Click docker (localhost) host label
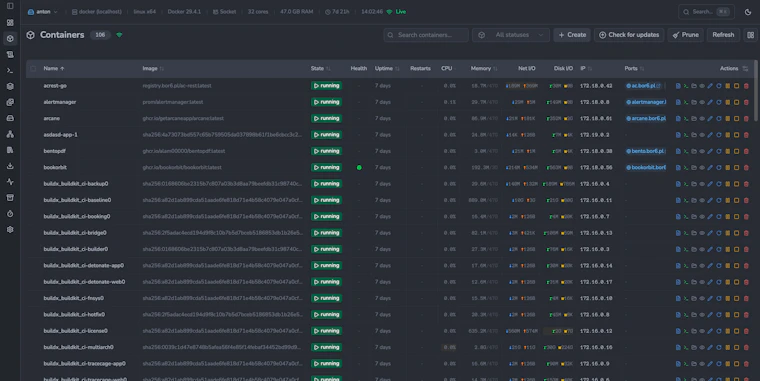 click(96, 12)
